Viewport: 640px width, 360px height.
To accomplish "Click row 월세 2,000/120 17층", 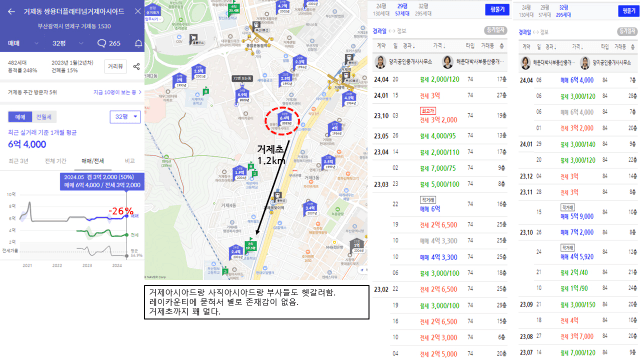I will 440,80.
